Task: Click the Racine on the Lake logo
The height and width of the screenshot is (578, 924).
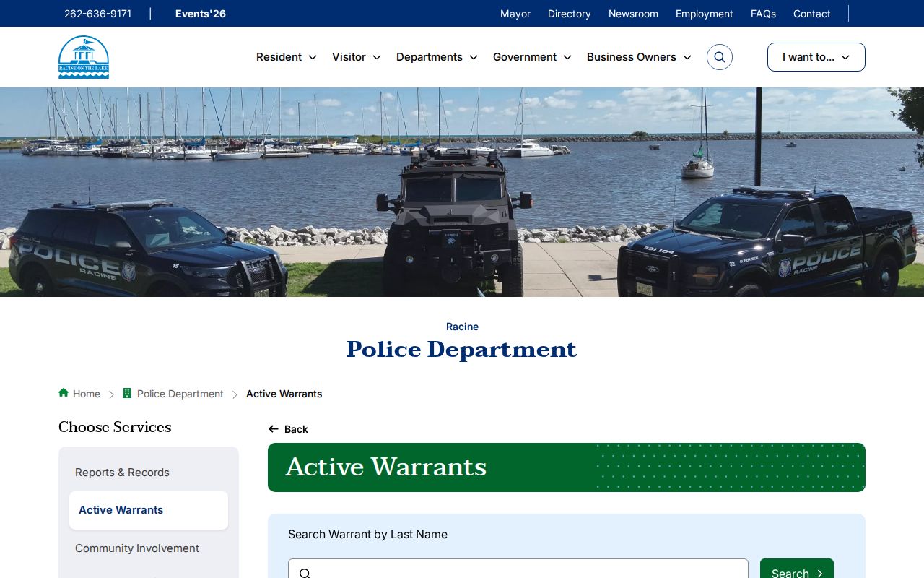Action: pos(84,57)
